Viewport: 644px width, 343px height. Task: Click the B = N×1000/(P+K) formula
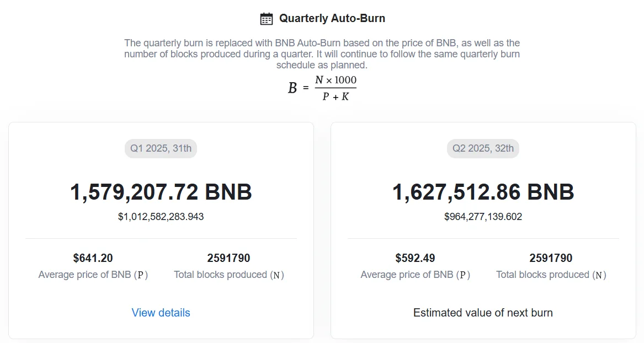point(322,88)
